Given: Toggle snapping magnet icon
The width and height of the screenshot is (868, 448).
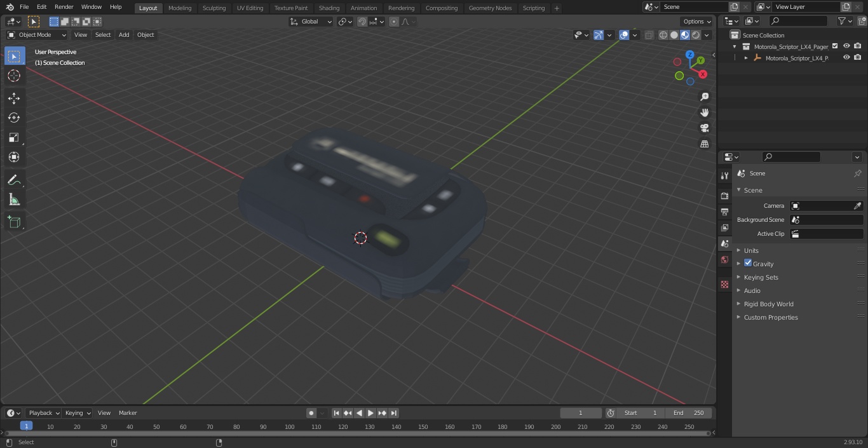Looking at the screenshot, I should coord(362,22).
